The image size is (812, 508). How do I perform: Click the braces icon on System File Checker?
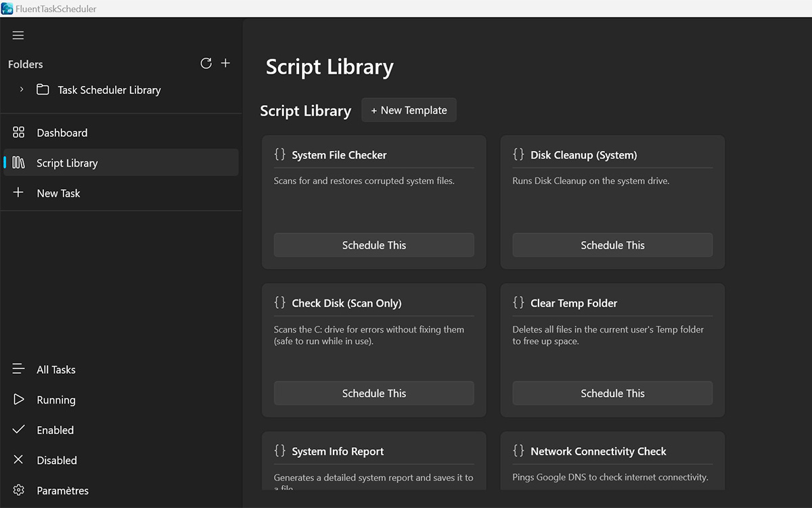[x=279, y=154]
